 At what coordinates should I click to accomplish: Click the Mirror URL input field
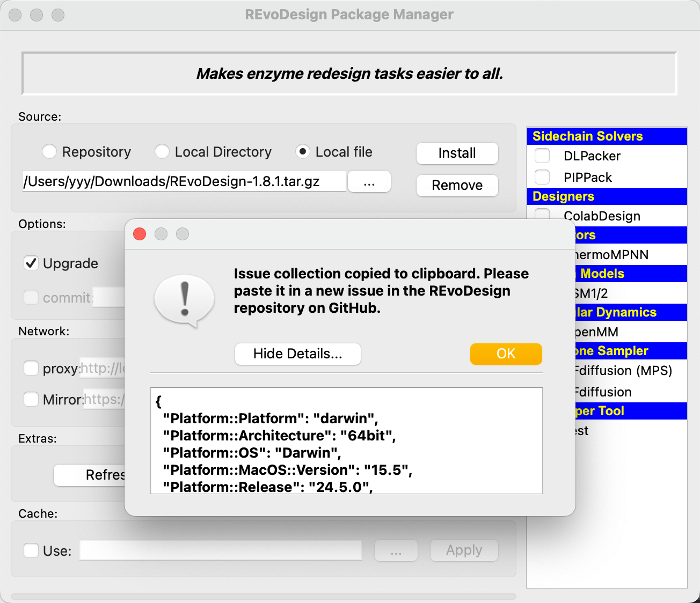pos(104,400)
